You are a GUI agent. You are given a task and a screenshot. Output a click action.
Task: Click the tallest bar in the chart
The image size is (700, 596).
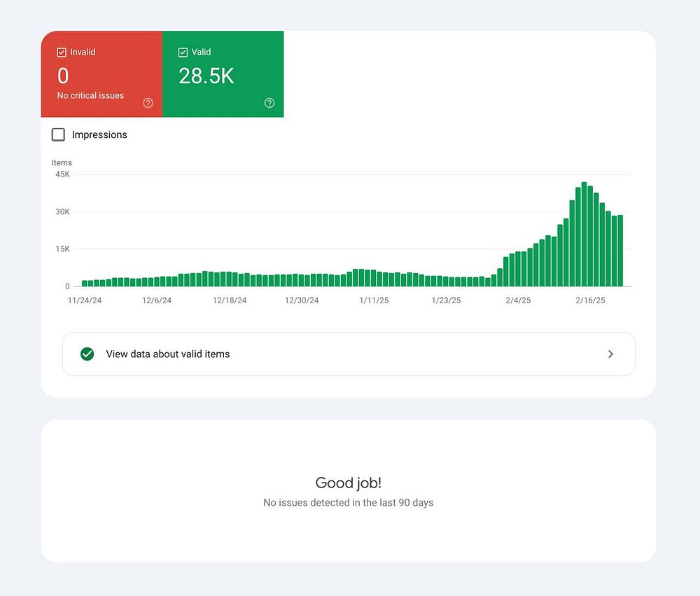pyautogui.click(x=584, y=235)
